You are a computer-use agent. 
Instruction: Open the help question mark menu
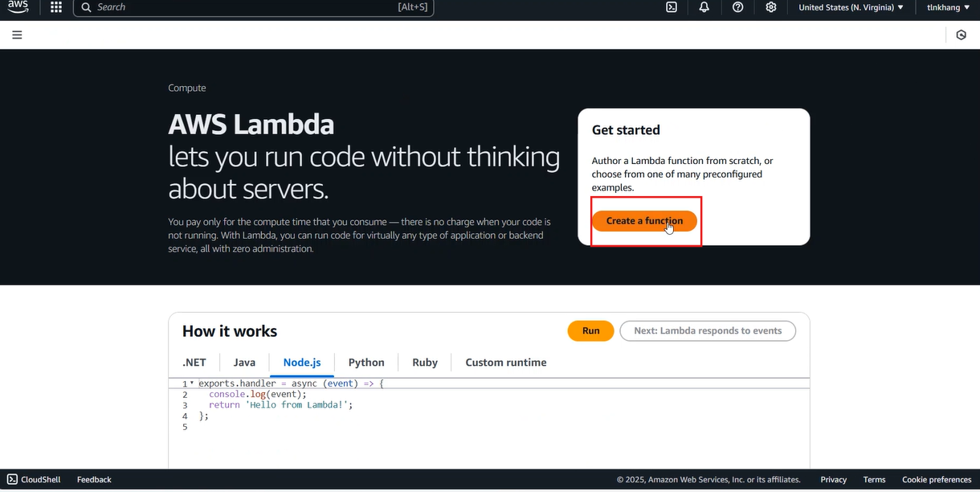(738, 7)
